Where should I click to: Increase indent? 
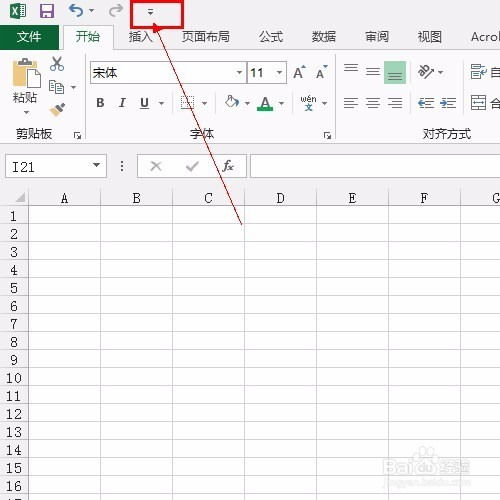448,103
